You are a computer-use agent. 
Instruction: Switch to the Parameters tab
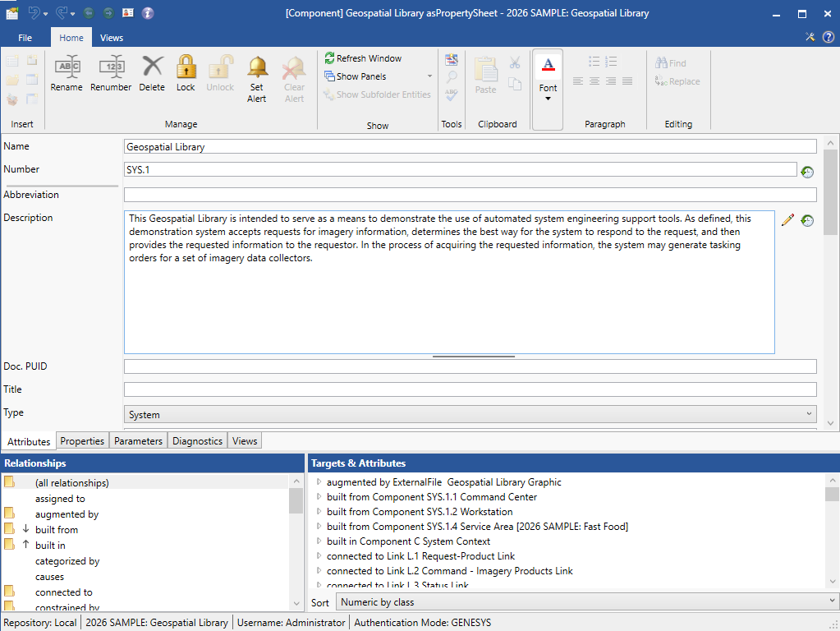coord(138,441)
